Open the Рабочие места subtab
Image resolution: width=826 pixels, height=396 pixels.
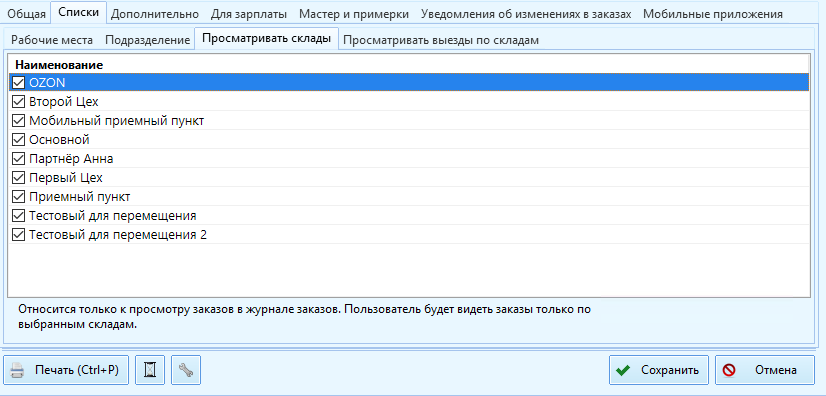point(52,40)
